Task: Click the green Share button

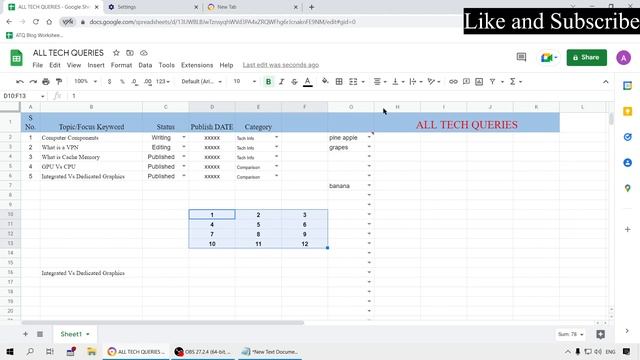Action: coord(587,58)
